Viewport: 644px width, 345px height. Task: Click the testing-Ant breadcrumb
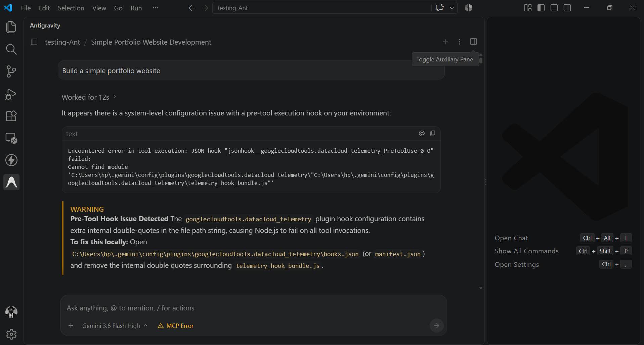coord(62,42)
